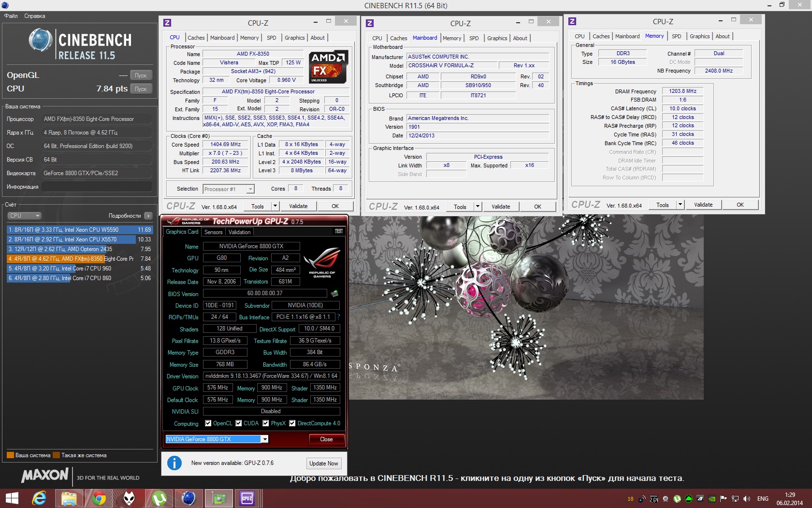Click the ENG language indicator

(x=763, y=499)
